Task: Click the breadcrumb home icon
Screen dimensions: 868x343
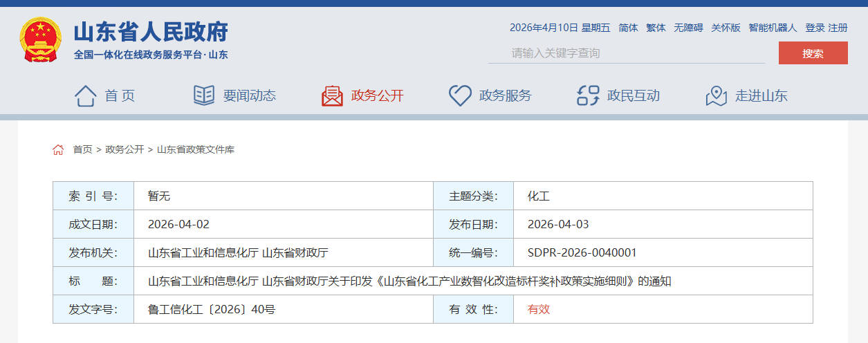Action: [58, 149]
